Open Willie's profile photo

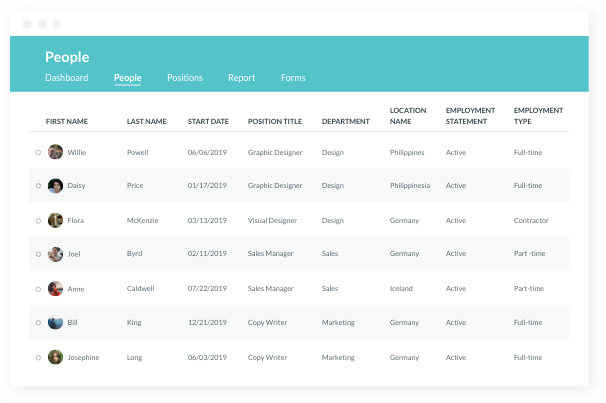click(x=55, y=152)
